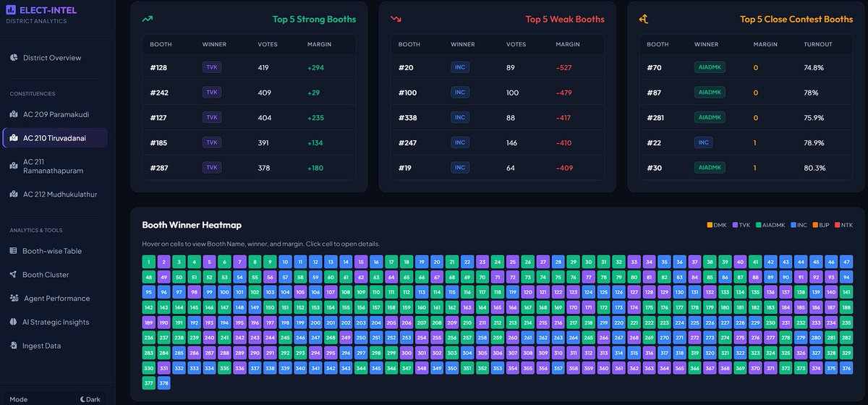Click TVK badge in booth #242 row
Image resolution: width=868 pixels, height=405 pixels.
pos(212,93)
